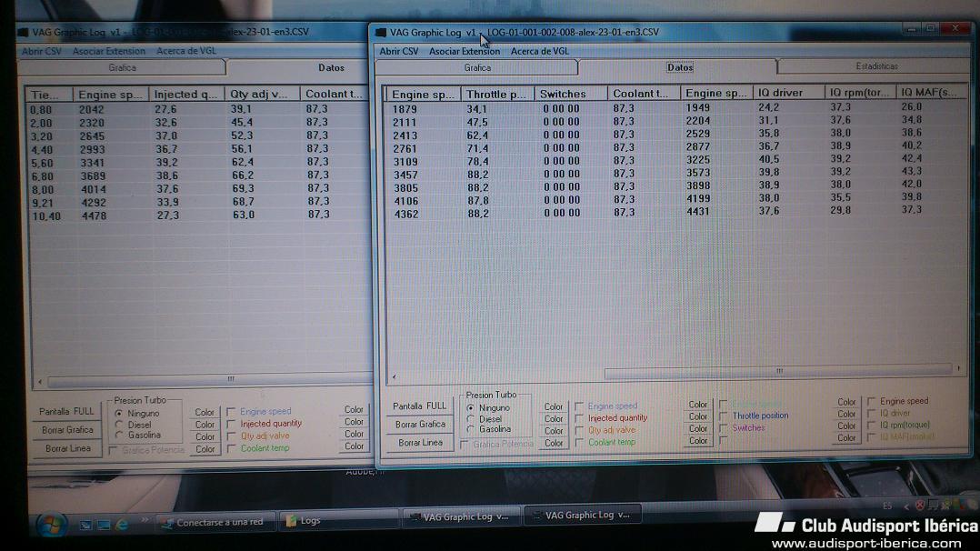Click the scroll-left arrow in front window
This screenshot has width=980, height=551.
pyautogui.click(x=394, y=376)
